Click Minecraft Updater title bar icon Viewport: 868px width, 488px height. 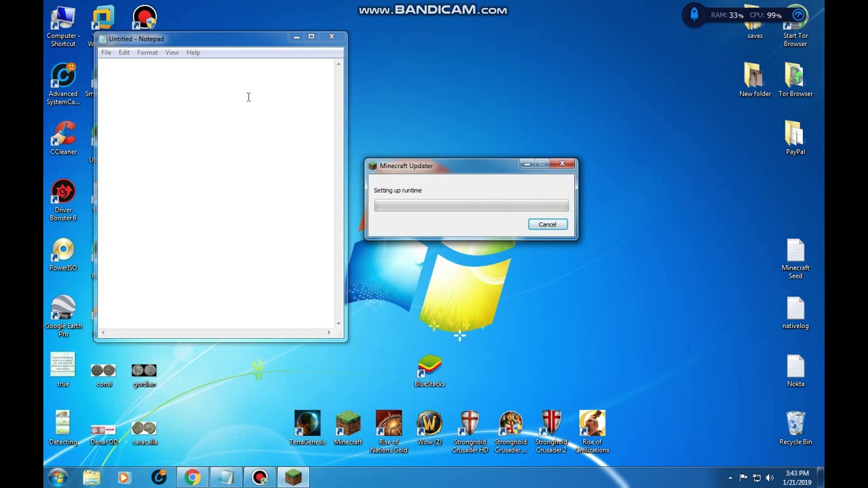(x=372, y=165)
